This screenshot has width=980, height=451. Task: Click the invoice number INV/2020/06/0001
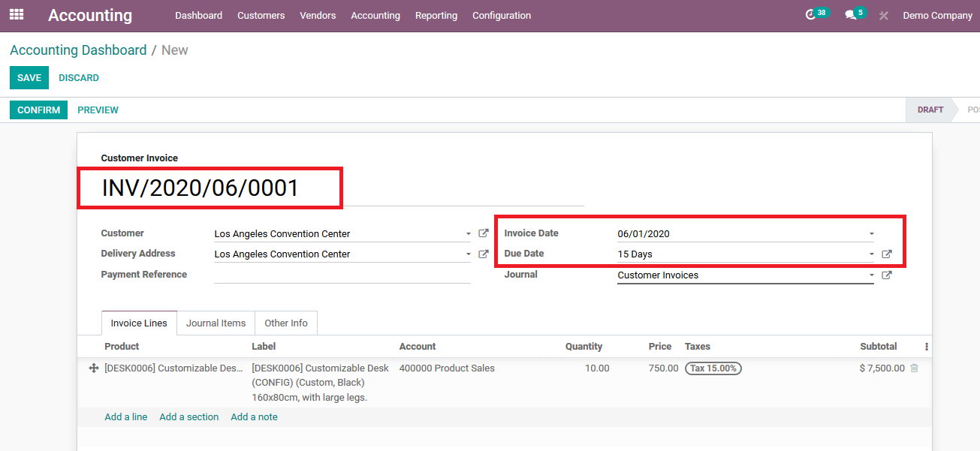click(x=201, y=188)
